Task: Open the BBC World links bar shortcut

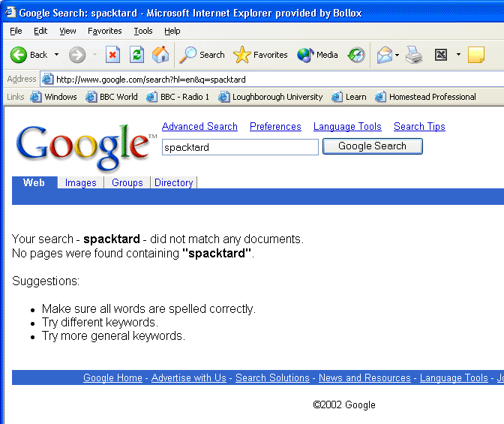Action: point(112,97)
